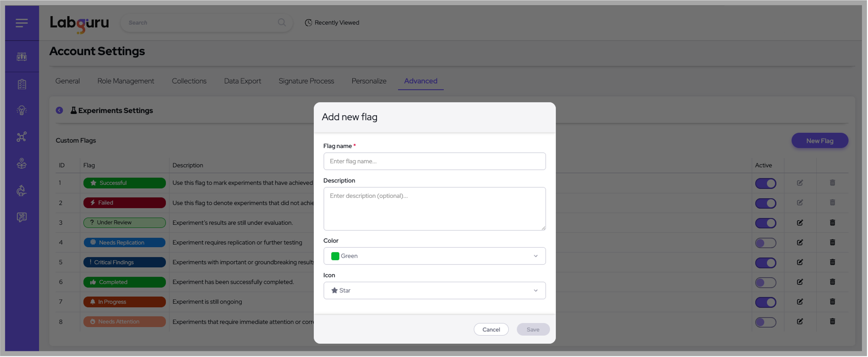Screen dimensions: 868x357
Task: Go back using Experiments Settings arrow
Action: (59, 110)
